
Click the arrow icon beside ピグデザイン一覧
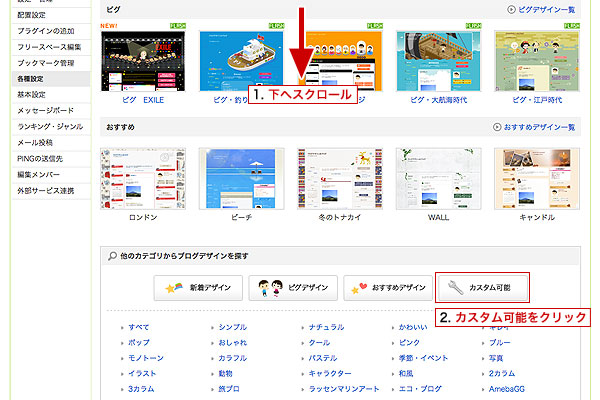(511, 10)
